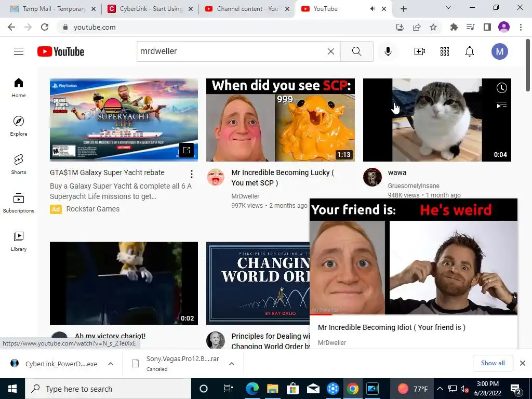This screenshot has height=399, width=532.
Task: Reload the YouTube page
Action: [x=45, y=27]
